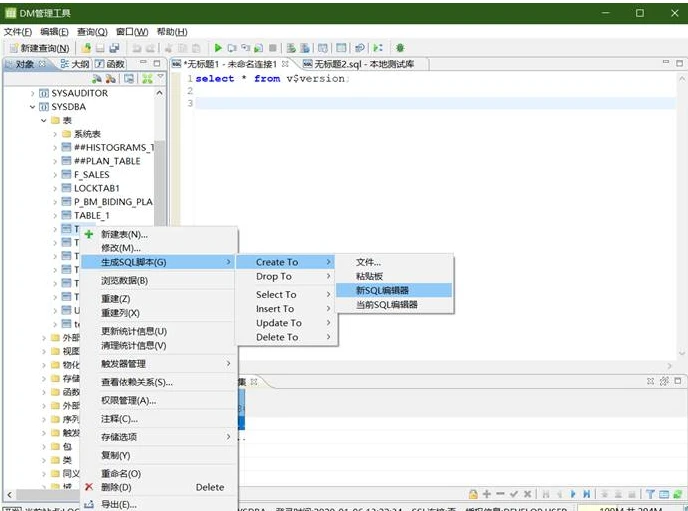Open the Drop To submenu item

click(274, 277)
